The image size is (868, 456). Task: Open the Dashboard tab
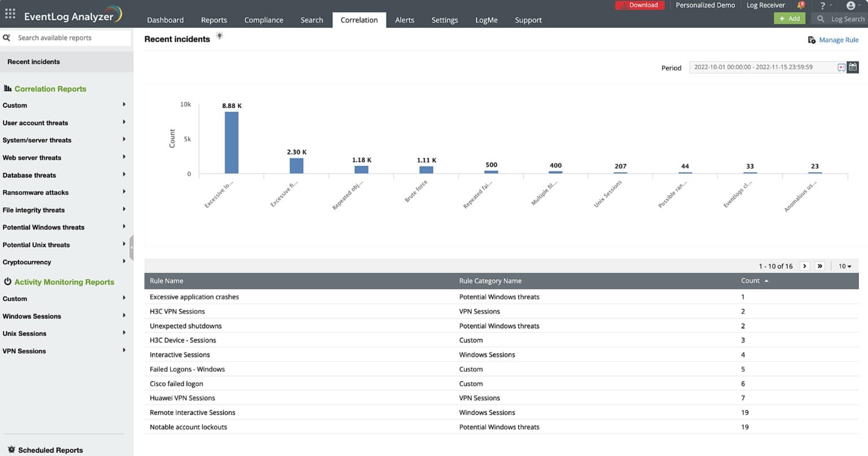[165, 20]
